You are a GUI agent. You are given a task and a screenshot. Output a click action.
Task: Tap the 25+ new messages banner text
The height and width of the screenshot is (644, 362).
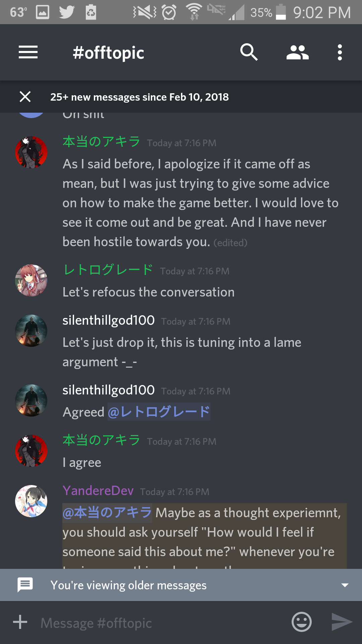139,97
